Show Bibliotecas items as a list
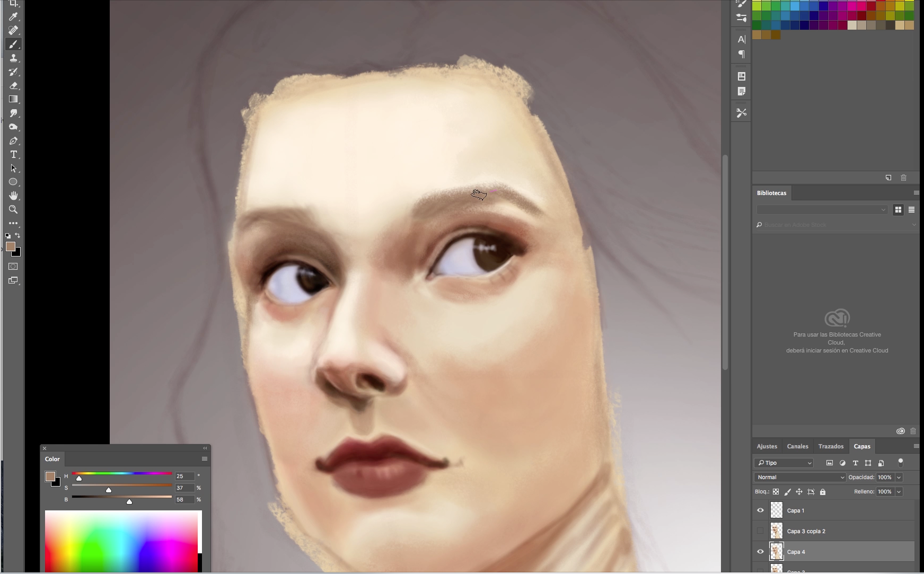Screen dimensions: 924x574 (911, 210)
